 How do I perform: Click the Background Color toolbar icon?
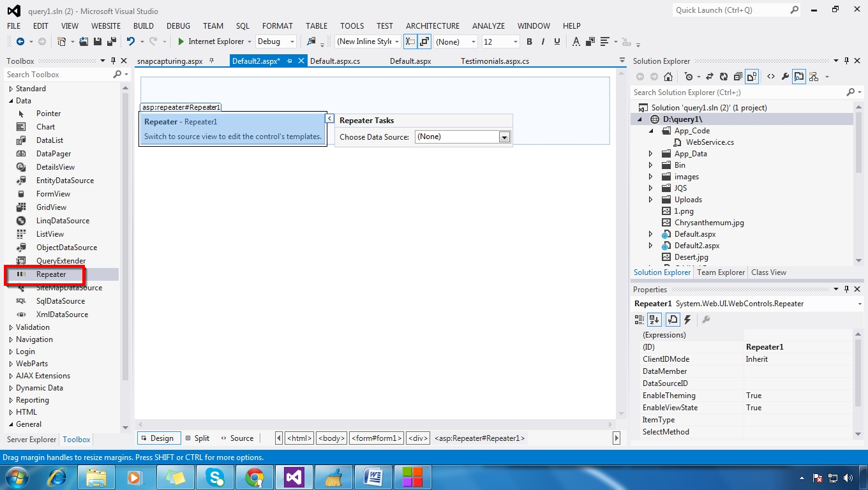click(591, 41)
